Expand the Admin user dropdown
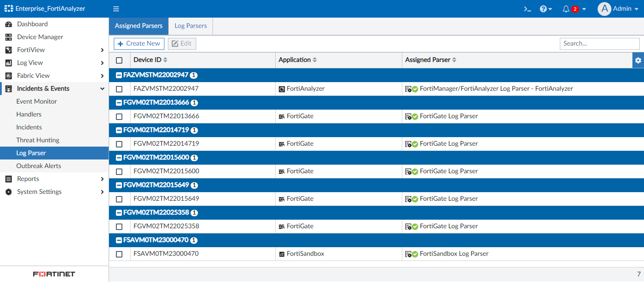Screen dimensions: 644x282 (x=618, y=9)
